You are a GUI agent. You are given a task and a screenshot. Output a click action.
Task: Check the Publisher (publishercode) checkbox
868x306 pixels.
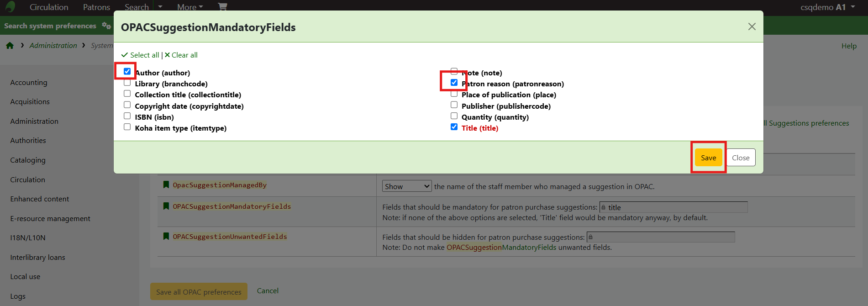point(454,105)
